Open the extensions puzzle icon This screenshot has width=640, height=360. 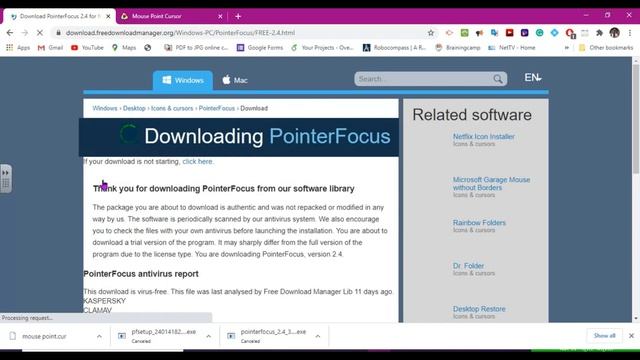(599, 33)
